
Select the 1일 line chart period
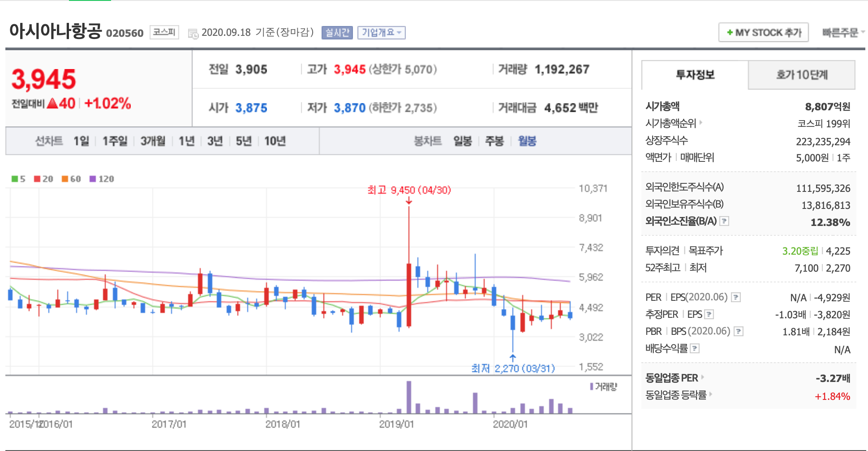[x=82, y=141]
